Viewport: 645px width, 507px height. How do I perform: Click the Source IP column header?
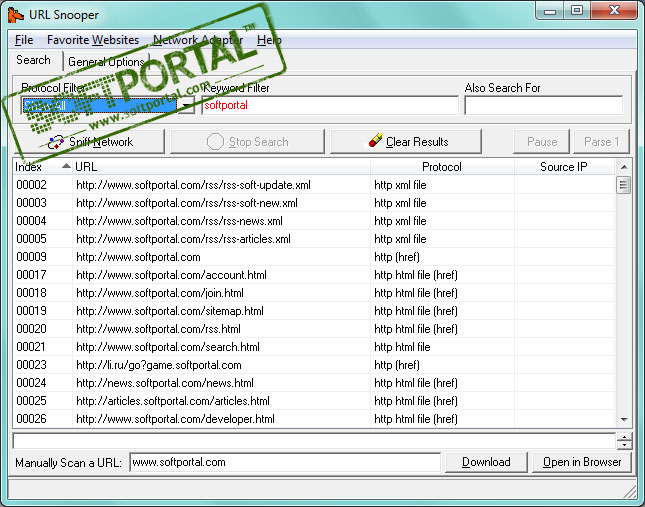564,167
